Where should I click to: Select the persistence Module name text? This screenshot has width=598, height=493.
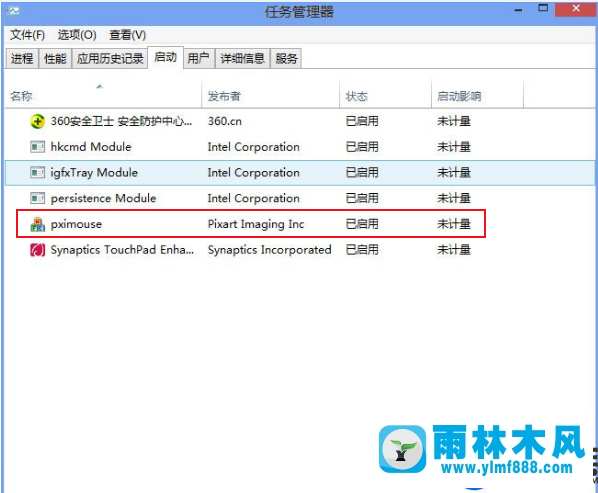tap(103, 198)
